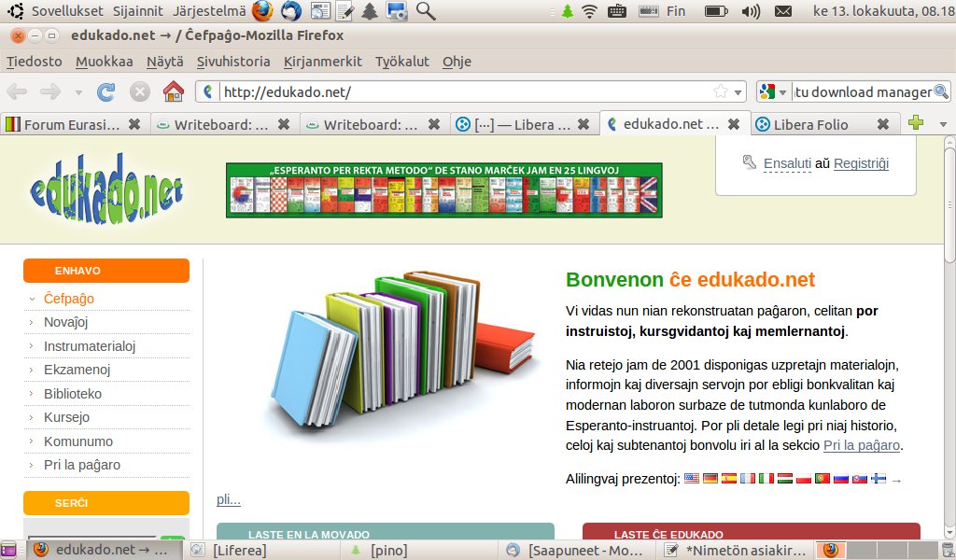
Task: Go back to the previous page
Action: point(17,92)
